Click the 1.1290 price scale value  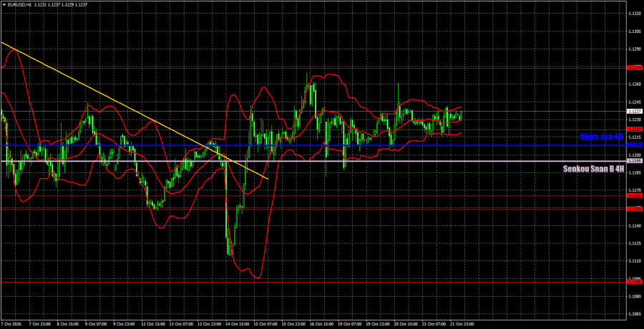(x=633, y=49)
